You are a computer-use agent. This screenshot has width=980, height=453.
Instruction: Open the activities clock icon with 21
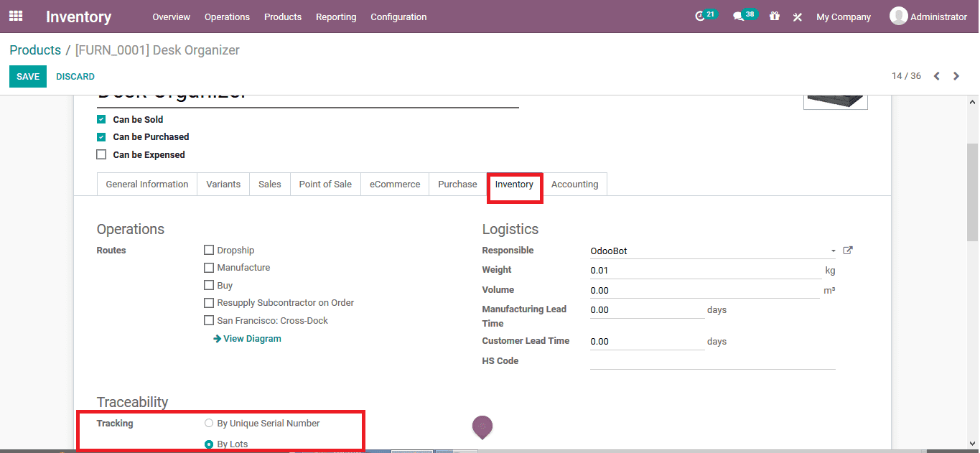(700, 17)
